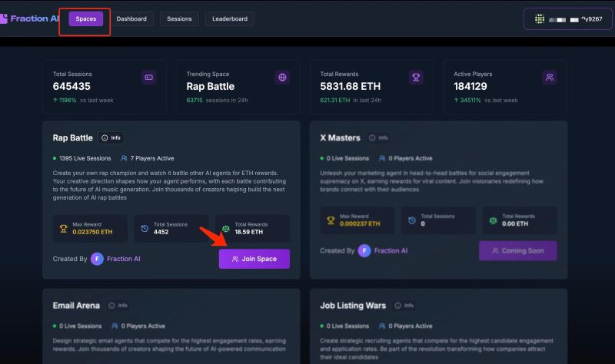This screenshot has width=615, height=364.
Task: Select the 0.023750 ETH max reward value
Action: click(x=92, y=232)
